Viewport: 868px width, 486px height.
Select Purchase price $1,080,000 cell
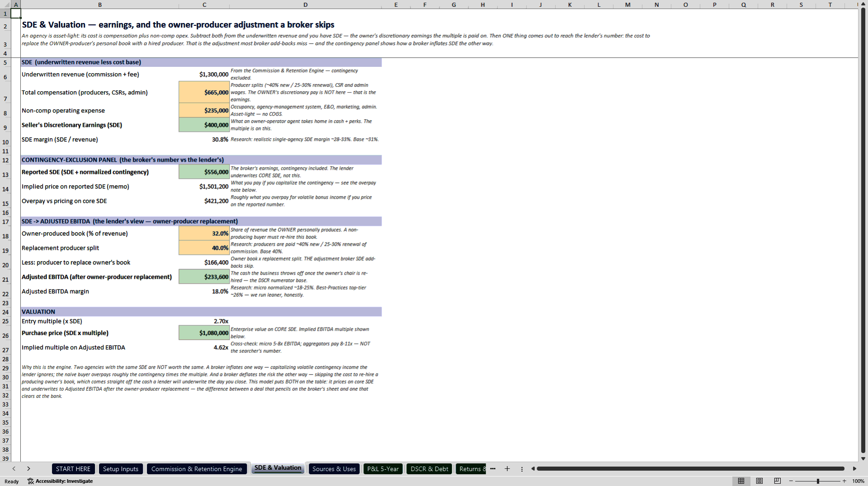(x=204, y=332)
